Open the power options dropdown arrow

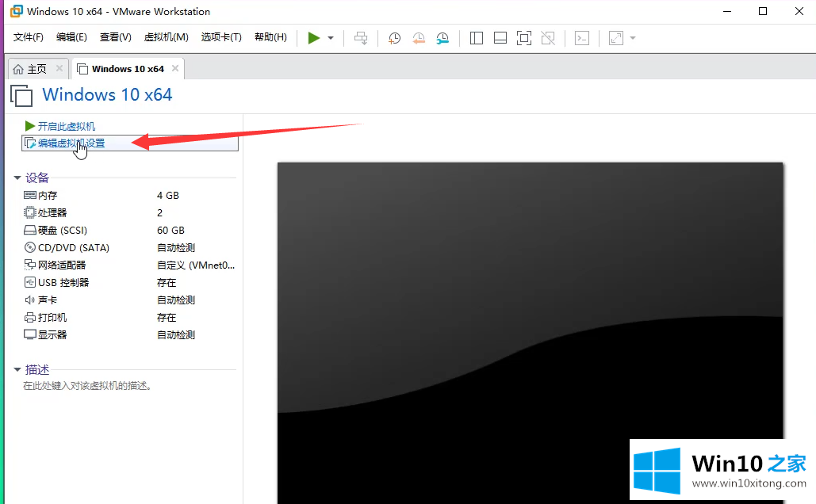(331, 38)
